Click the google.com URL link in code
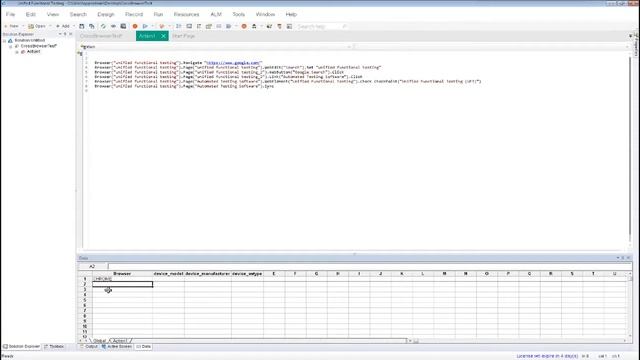This screenshot has width=640, height=360. [x=233, y=63]
